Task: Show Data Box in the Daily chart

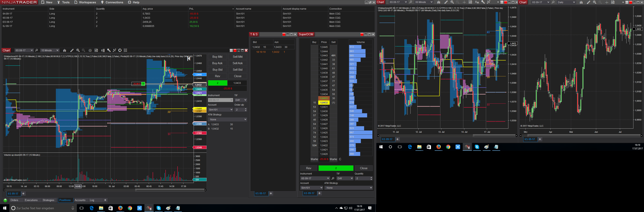Action: pos(613,2)
